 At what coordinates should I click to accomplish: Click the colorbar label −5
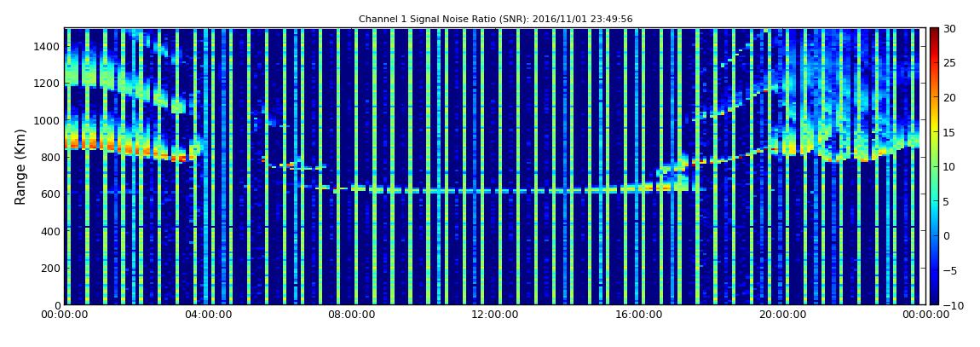(950, 270)
